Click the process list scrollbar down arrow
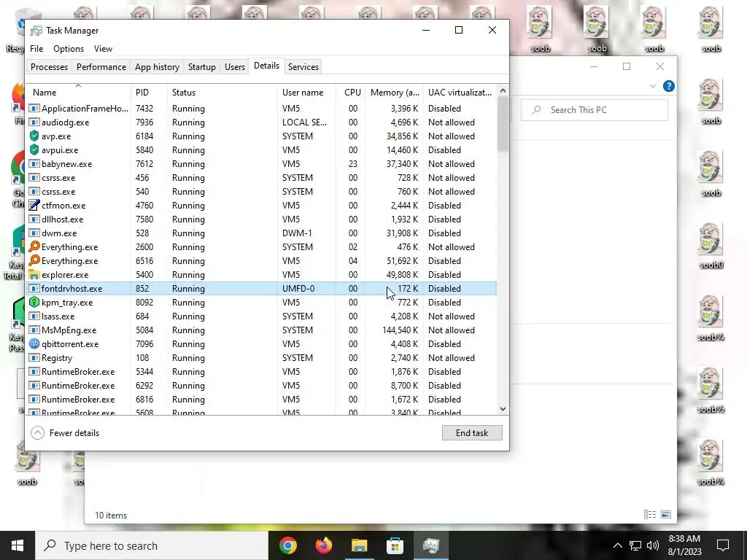The image size is (747, 560). click(x=503, y=409)
